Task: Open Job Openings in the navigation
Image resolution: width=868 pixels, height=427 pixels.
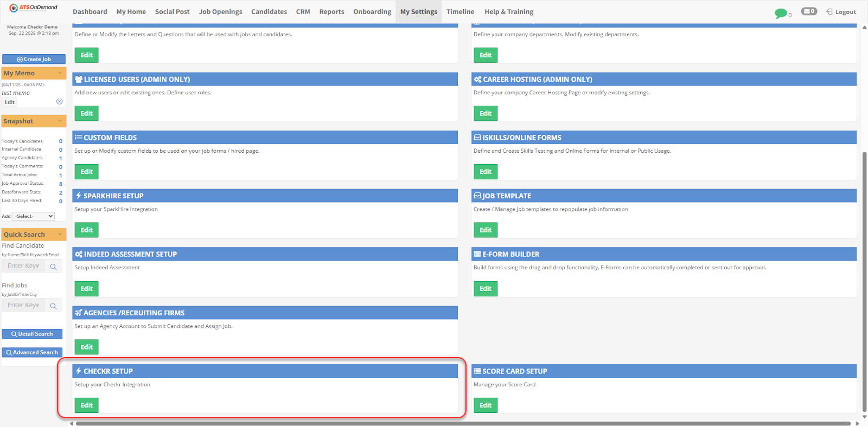Action: pos(221,12)
